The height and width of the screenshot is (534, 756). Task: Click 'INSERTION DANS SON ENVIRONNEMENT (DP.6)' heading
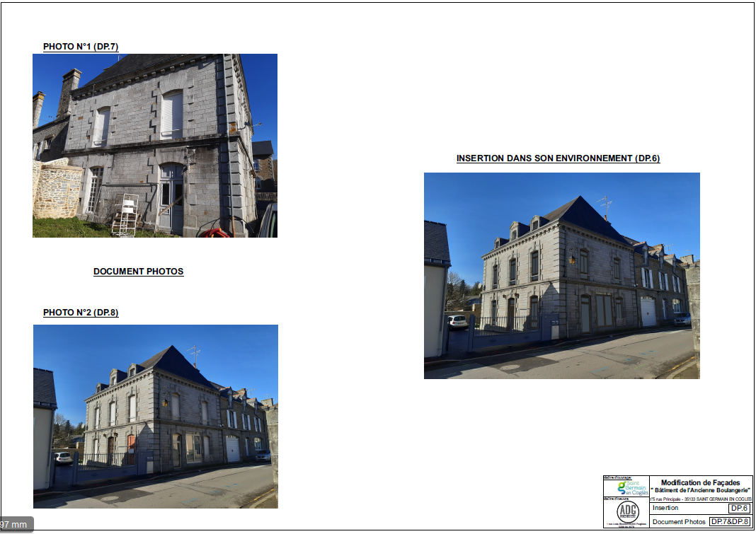coord(558,158)
